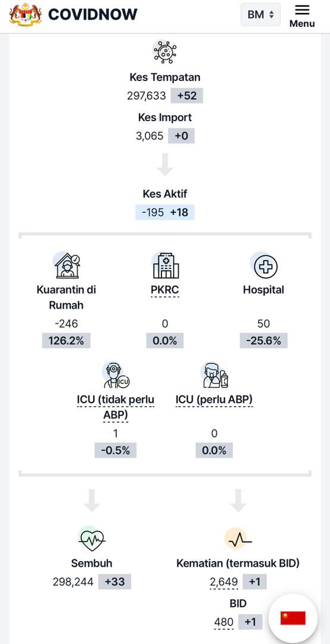Click the underlined 2,649 deaths figure
The width and height of the screenshot is (330, 644).
point(224,582)
